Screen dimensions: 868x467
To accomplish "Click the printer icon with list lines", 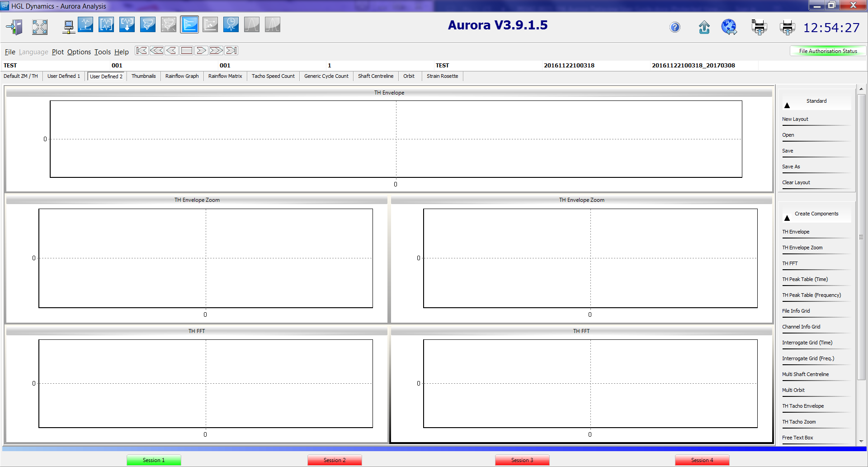I will pyautogui.click(x=759, y=27).
